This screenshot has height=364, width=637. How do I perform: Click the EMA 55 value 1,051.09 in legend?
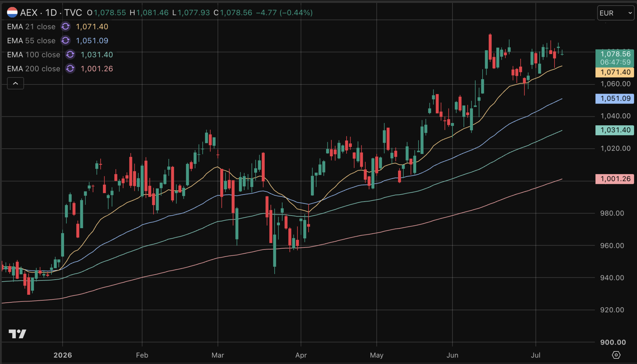tap(92, 41)
